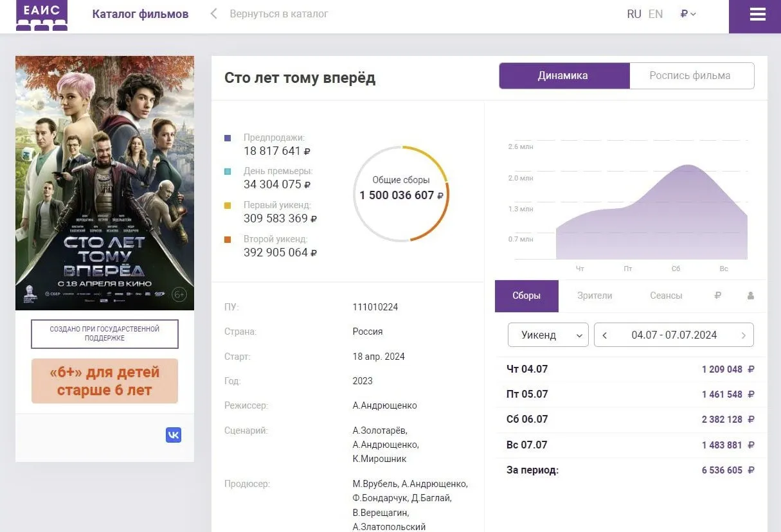
Task: Open the Уикенд period dropdown
Action: (x=548, y=335)
